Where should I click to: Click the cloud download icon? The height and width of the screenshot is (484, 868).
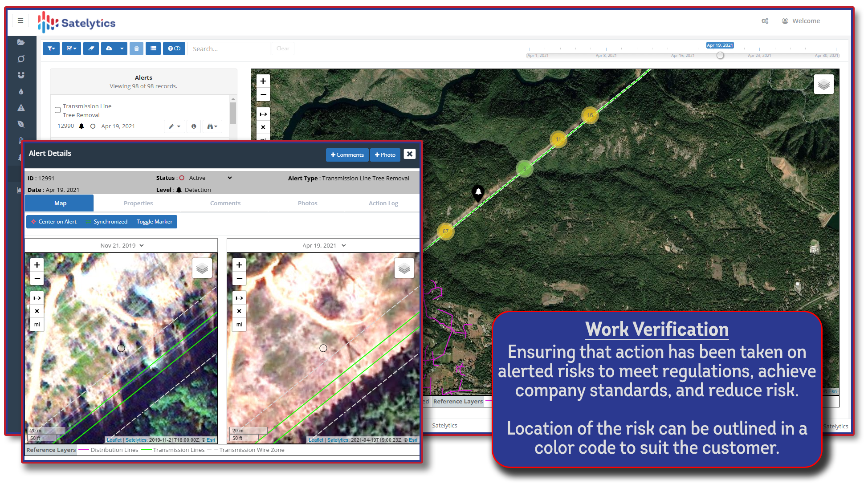click(109, 49)
